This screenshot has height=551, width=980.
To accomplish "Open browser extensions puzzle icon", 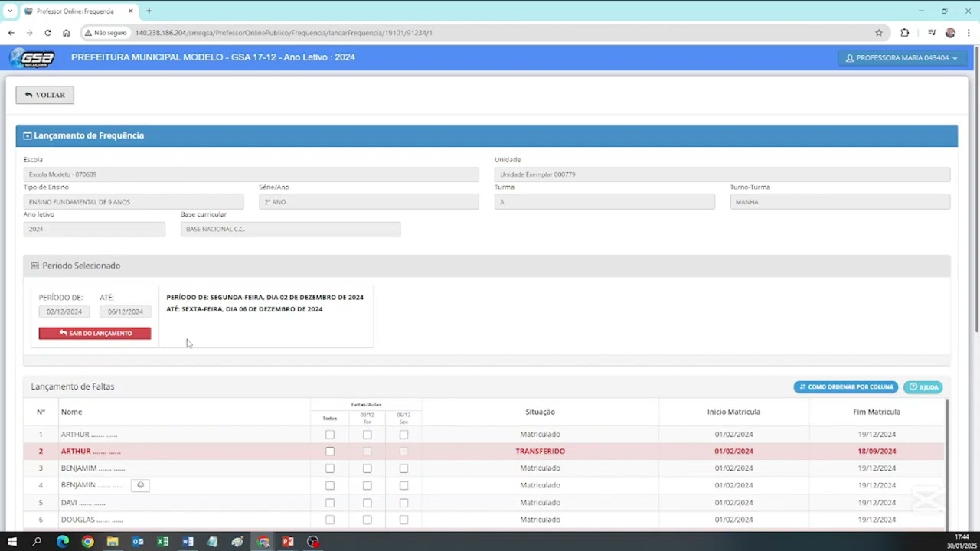I will coord(905,33).
